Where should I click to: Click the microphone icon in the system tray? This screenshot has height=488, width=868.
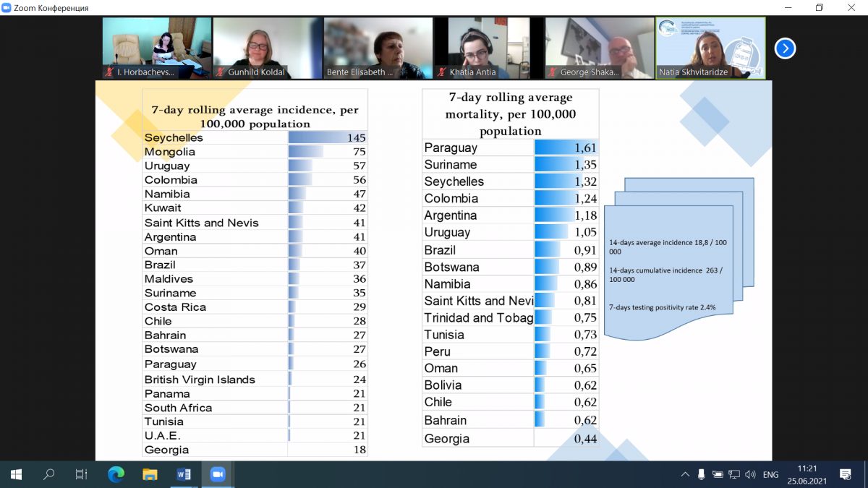coord(701,475)
